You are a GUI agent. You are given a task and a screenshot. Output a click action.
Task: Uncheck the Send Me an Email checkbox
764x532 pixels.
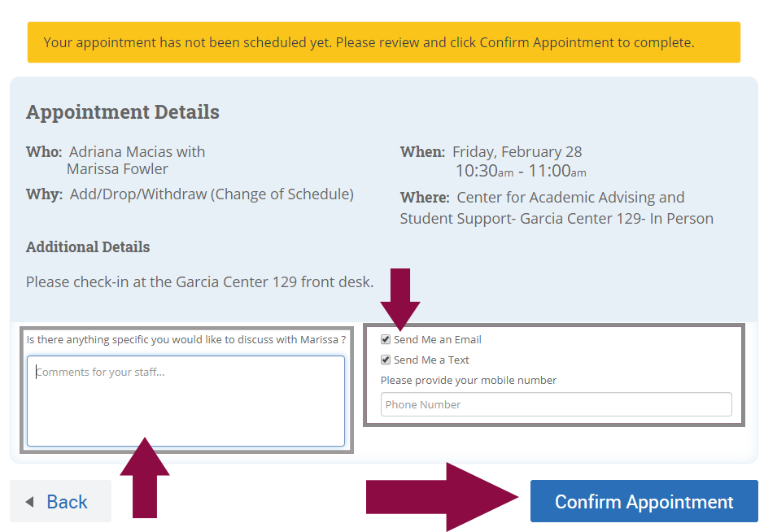(x=386, y=339)
